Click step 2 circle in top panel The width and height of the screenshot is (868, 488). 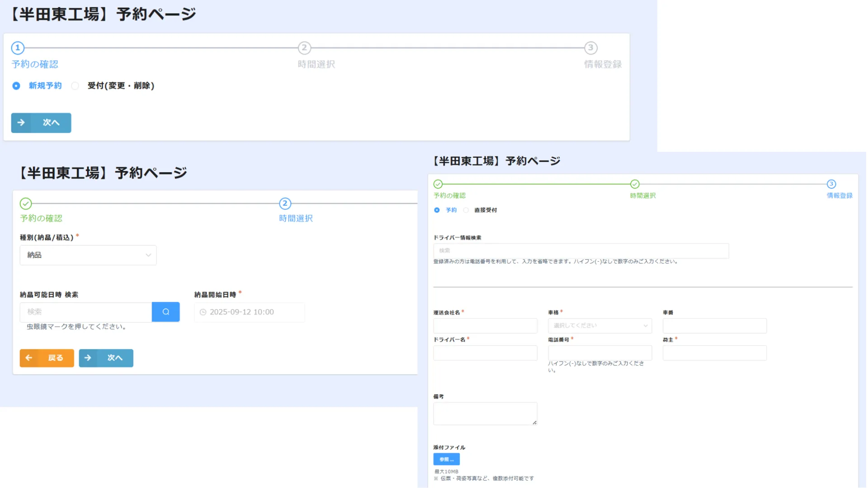304,48
